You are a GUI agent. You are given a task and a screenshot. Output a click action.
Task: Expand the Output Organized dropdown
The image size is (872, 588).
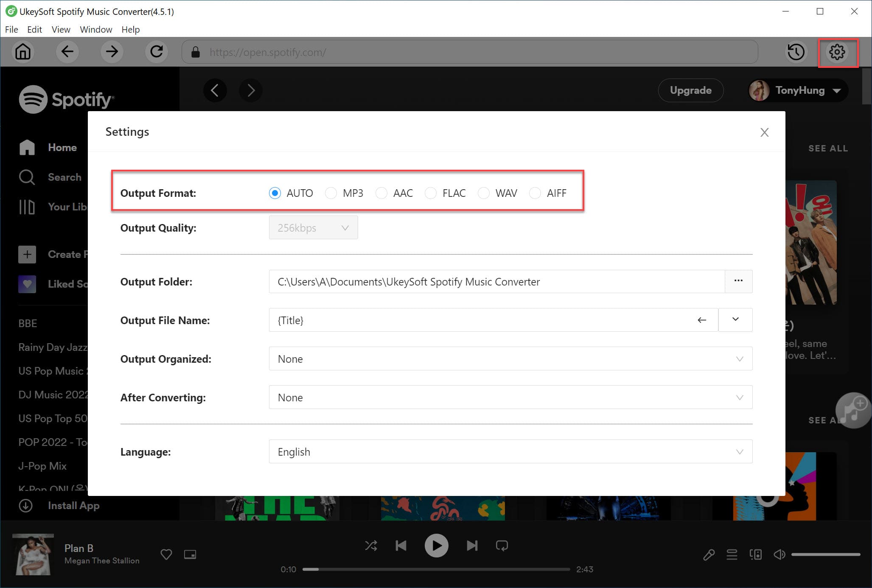[739, 358]
